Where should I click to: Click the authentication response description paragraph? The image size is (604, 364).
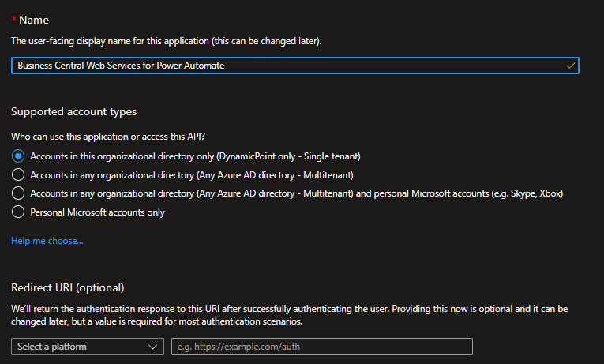(x=289, y=315)
